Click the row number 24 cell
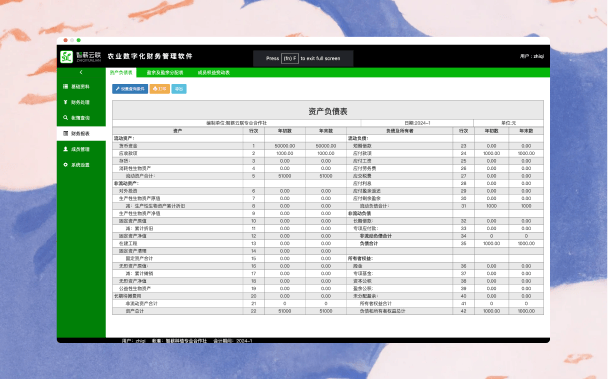The image size is (608, 379). click(x=463, y=153)
